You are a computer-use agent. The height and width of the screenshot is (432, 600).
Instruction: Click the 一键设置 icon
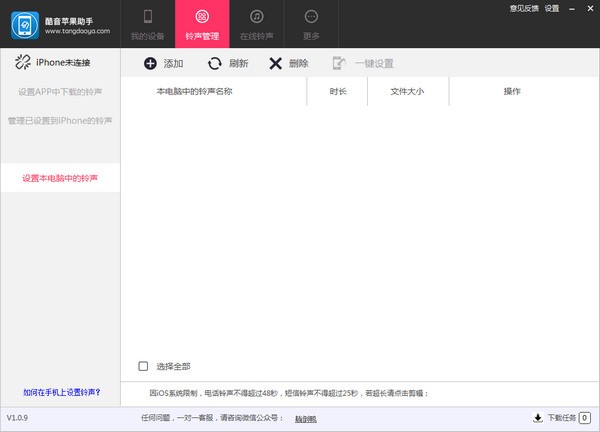coord(339,63)
